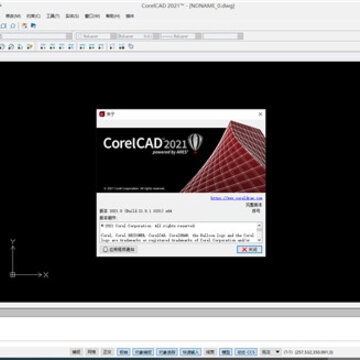Click the rotate icon ending the dimension toolbar
Screen dimensions: 360x360
131,47
